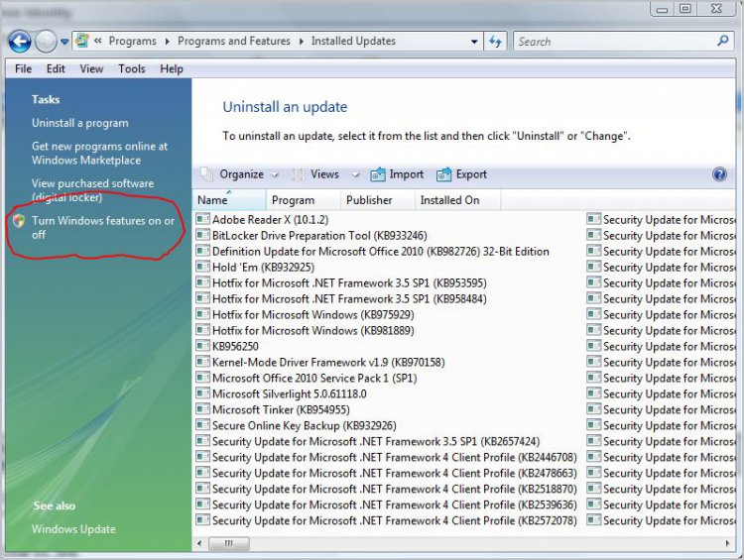
Task: Select Hotfix for Microsoft Windows (KB975929)
Action: point(313,315)
